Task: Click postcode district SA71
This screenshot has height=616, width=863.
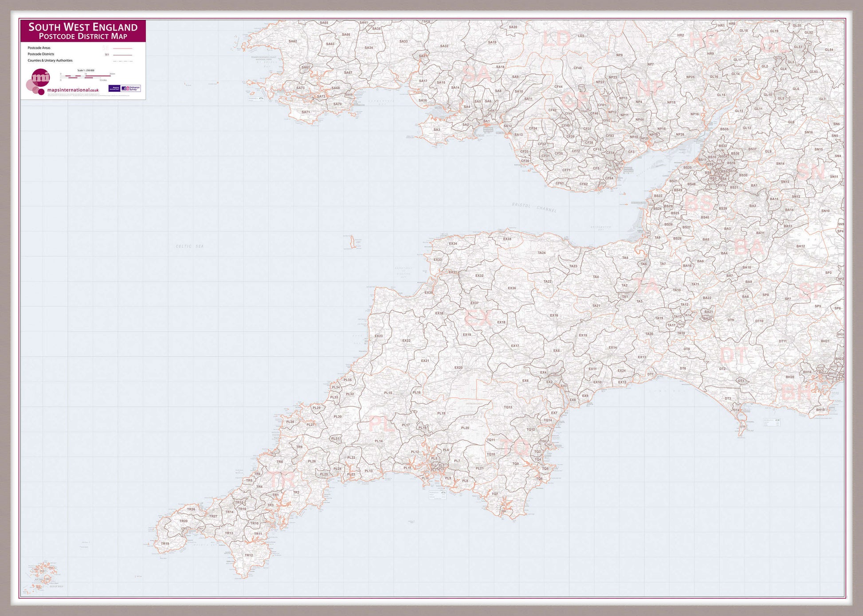Action: point(306,112)
